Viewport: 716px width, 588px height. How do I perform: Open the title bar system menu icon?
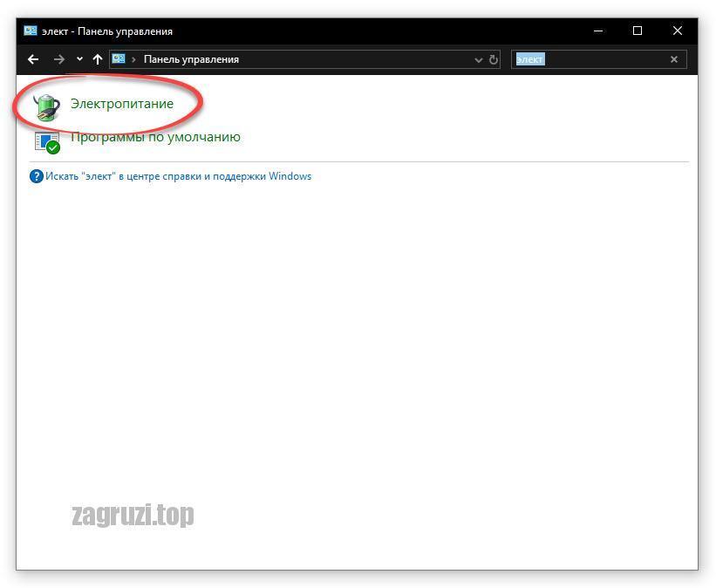[31, 31]
